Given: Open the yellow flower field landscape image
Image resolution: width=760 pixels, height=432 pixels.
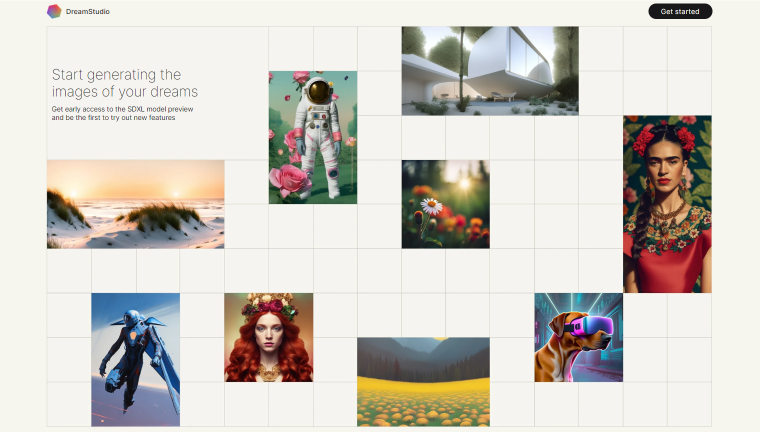Looking at the screenshot, I should 424,382.
